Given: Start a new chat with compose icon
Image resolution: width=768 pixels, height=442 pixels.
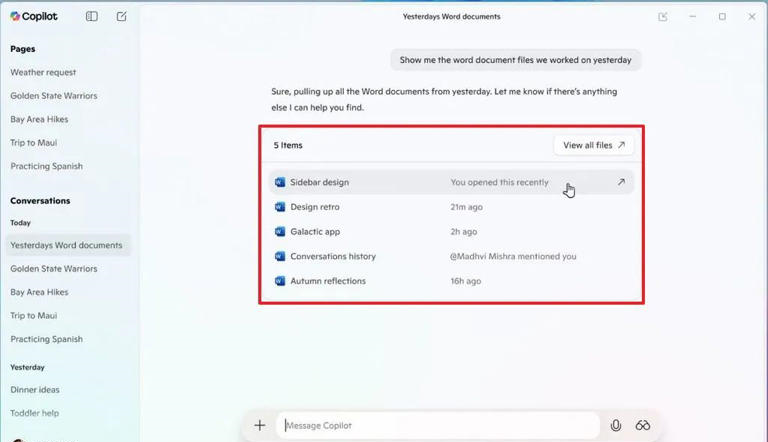Looking at the screenshot, I should [121, 16].
